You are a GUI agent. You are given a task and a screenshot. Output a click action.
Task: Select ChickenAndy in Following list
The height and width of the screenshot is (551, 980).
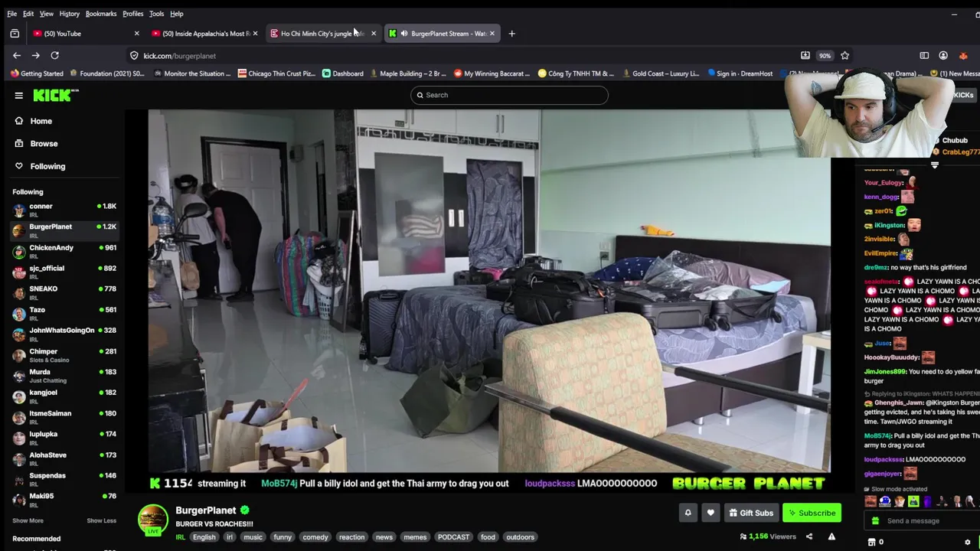tap(64, 251)
